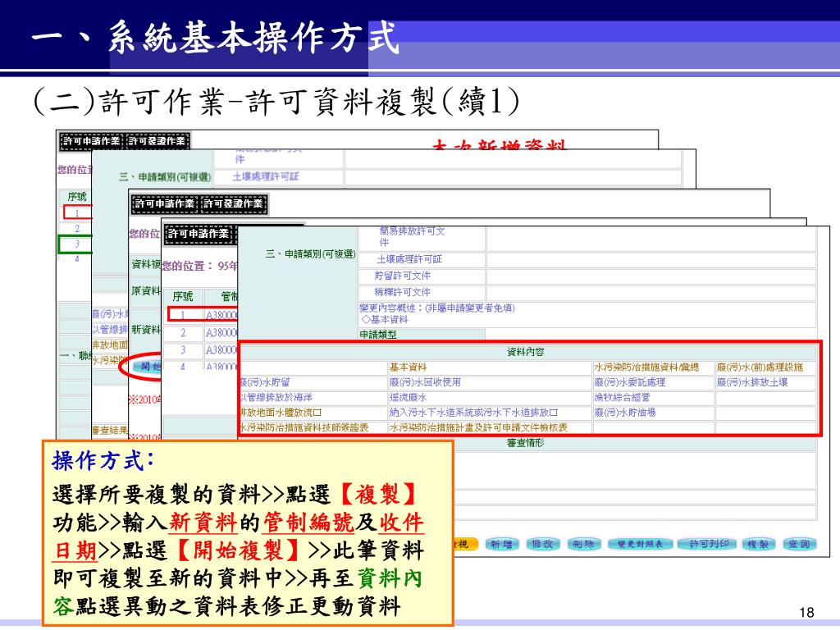Click the 貯留許可文件 label
This screenshot has width=840, height=630.
point(402,276)
